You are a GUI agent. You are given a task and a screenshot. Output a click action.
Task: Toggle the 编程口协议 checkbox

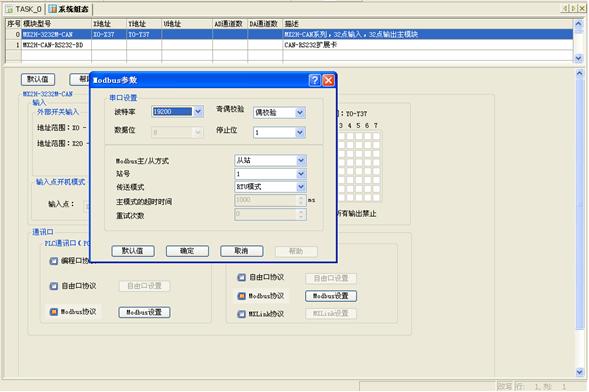(54, 261)
